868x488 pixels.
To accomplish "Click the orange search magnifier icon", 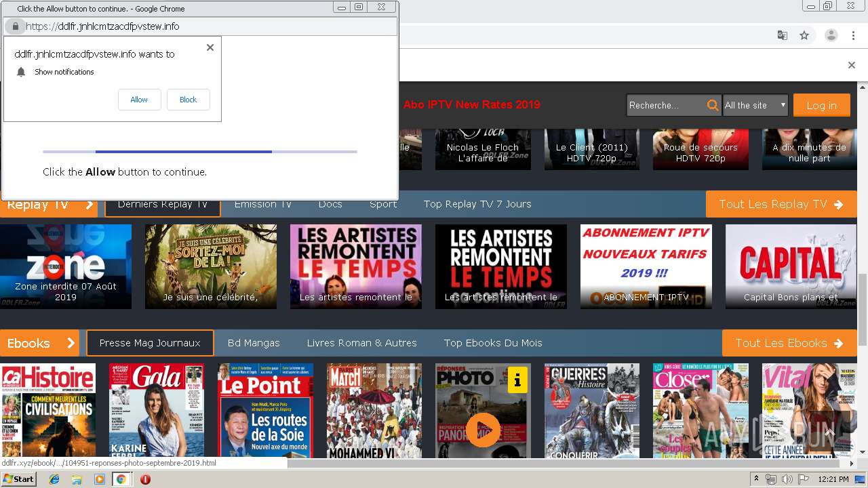I will click(713, 105).
